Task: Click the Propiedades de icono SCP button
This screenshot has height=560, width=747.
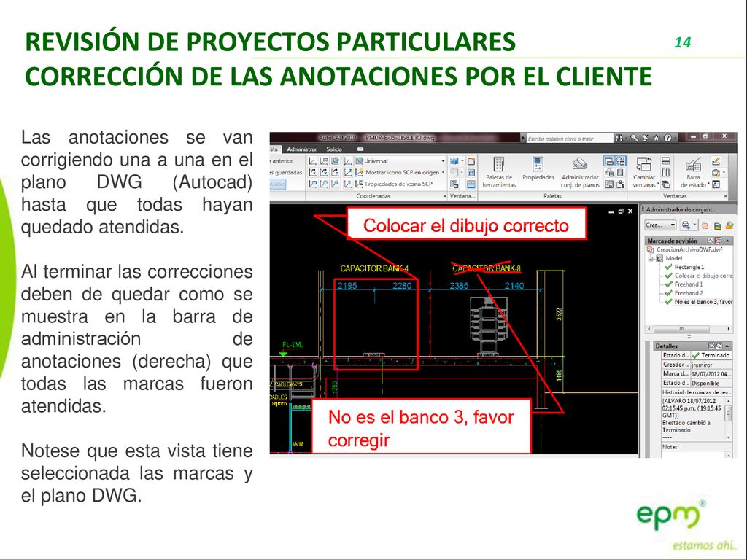Action: point(393,184)
